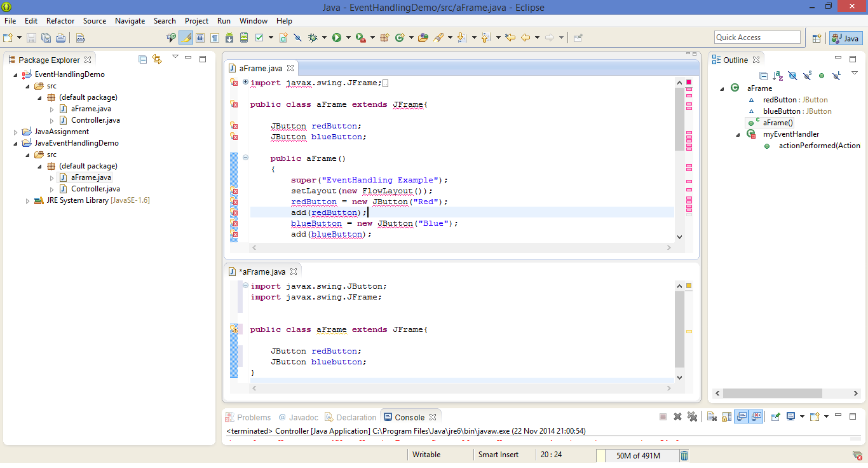Expand the JRE System Library node
The width and height of the screenshot is (868, 468).
(27, 200)
